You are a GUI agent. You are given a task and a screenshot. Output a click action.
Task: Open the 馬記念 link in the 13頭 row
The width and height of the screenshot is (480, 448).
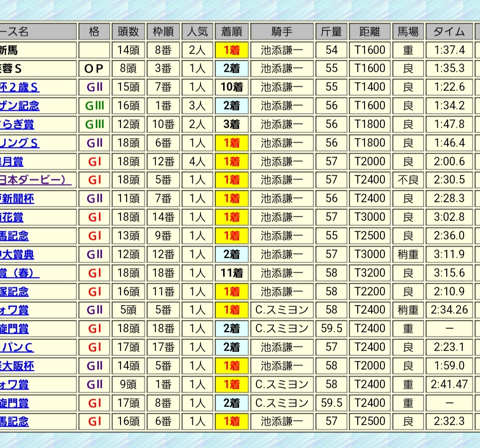tap(14, 236)
